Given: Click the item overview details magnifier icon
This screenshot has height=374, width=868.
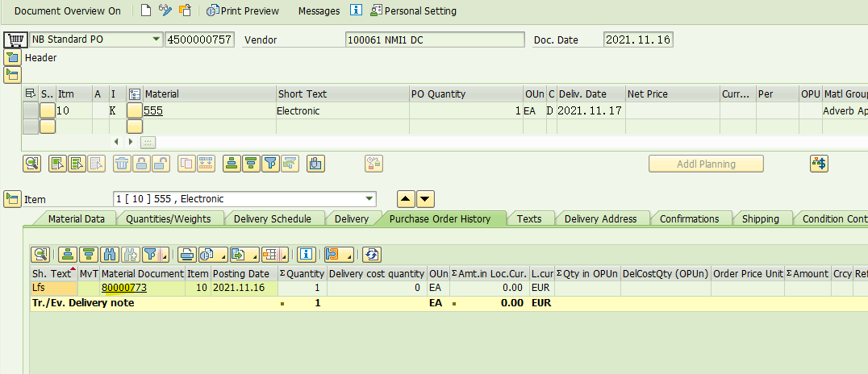Looking at the screenshot, I should coord(32,163).
